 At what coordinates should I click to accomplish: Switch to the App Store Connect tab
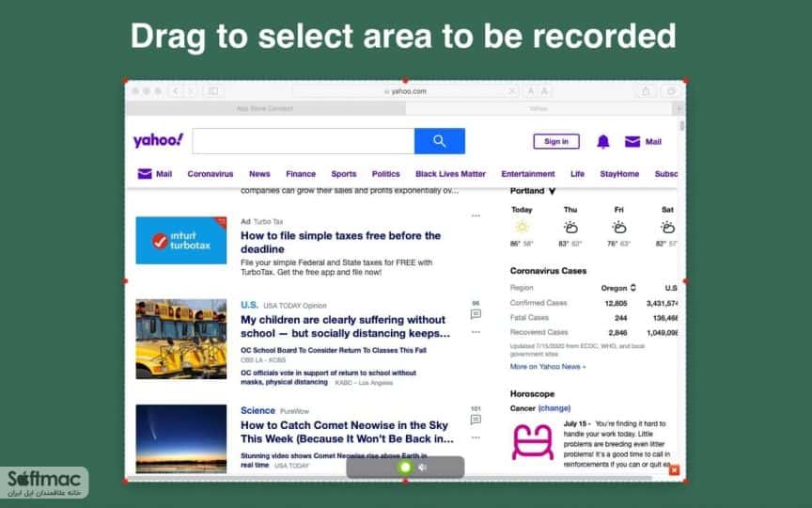click(x=265, y=109)
